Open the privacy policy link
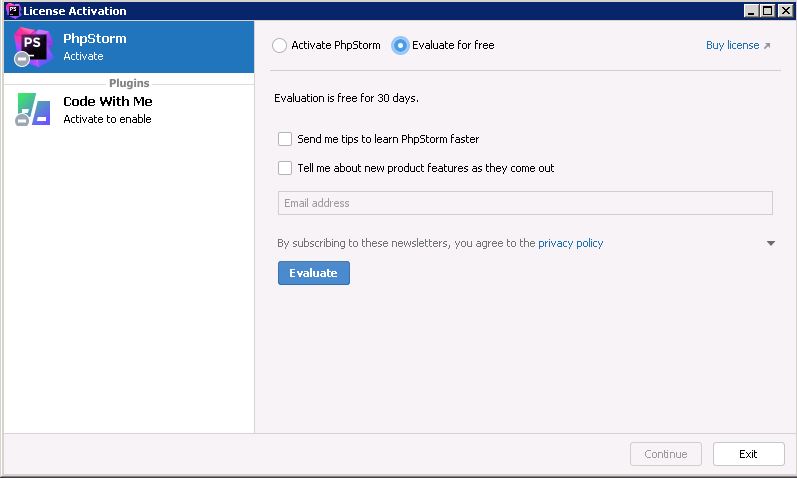The image size is (797, 478). [x=570, y=243]
